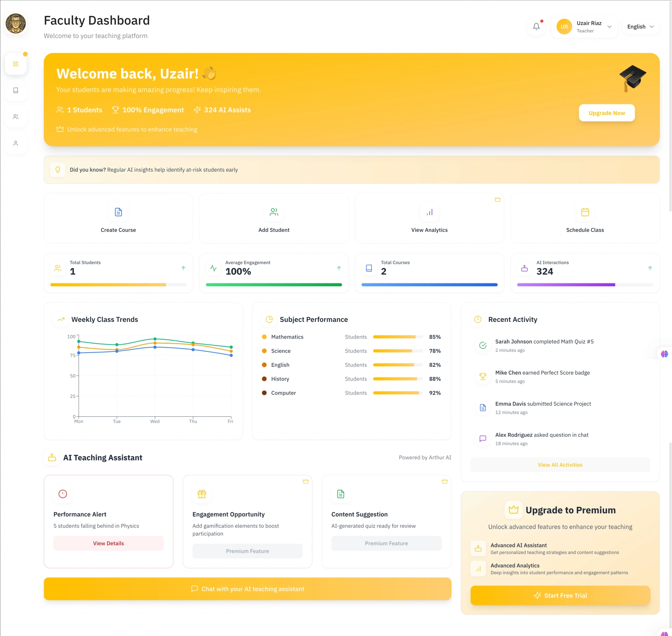Click the Wednesday green data point on chart
Viewport: 672px width, 636px height.
(155, 339)
